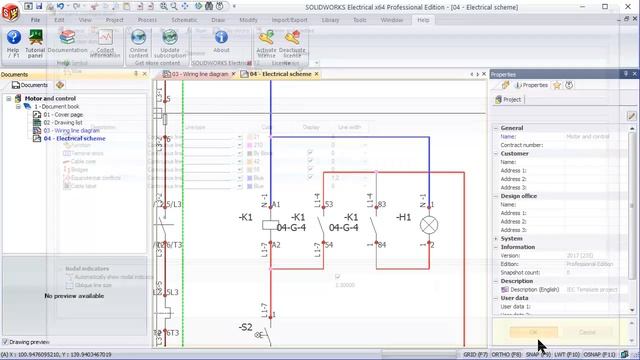Open the Schematic ribbon tab

(184, 20)
